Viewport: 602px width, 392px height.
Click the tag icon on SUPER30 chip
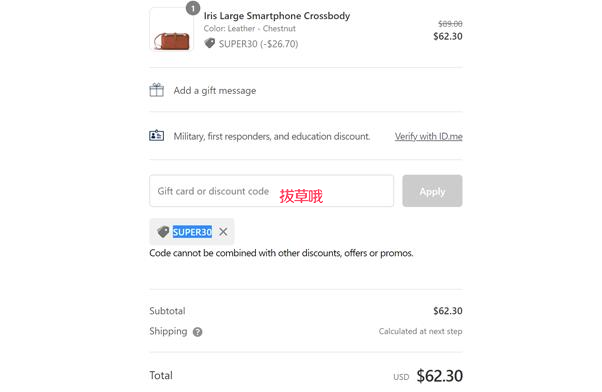coord(163,232)
